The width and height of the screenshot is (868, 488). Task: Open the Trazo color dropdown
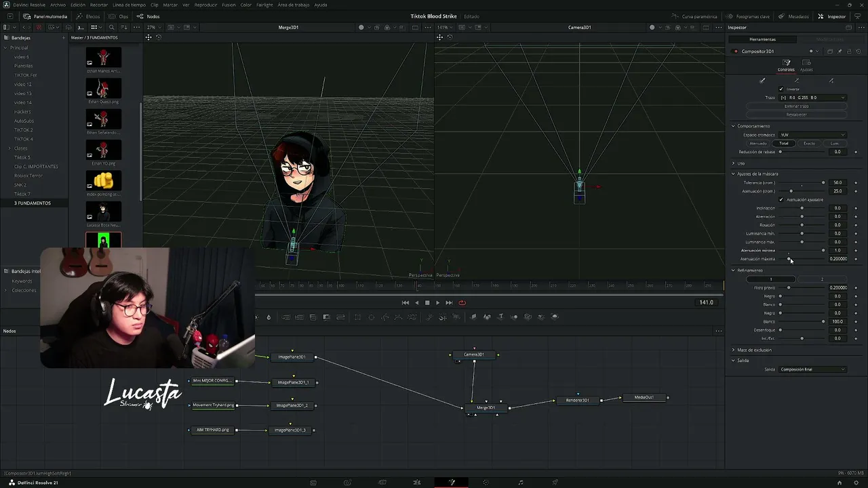pyautogui.click(x=812, y=98)
